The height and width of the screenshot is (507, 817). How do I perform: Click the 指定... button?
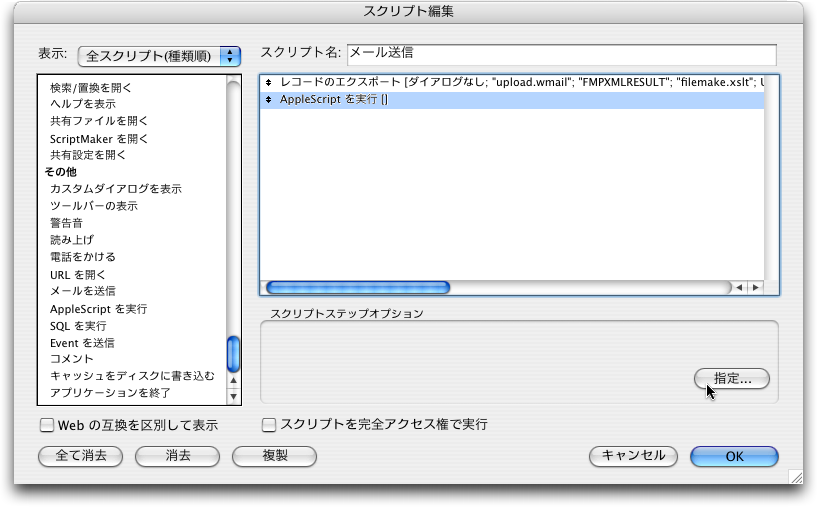(x=732, y=378)
